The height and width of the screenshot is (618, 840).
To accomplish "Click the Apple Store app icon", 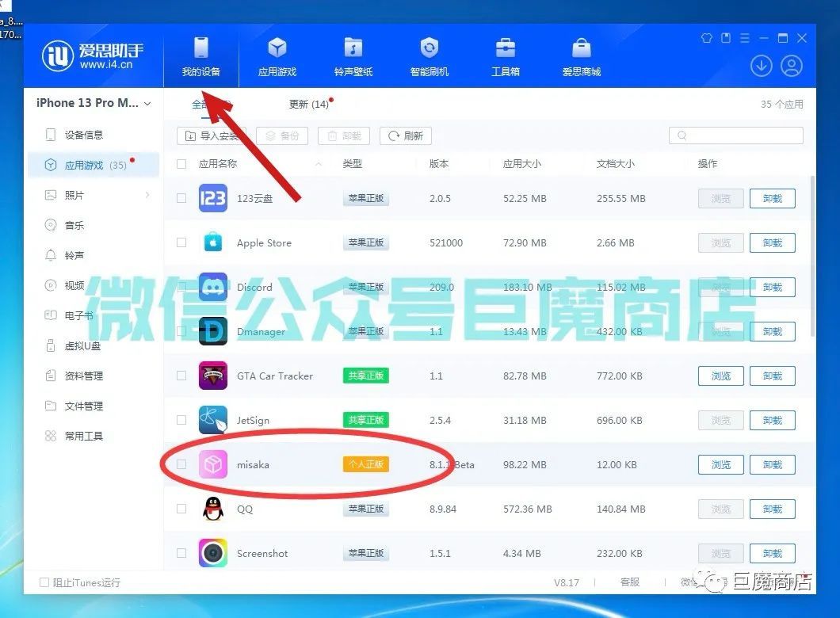I will pos(212,242).
